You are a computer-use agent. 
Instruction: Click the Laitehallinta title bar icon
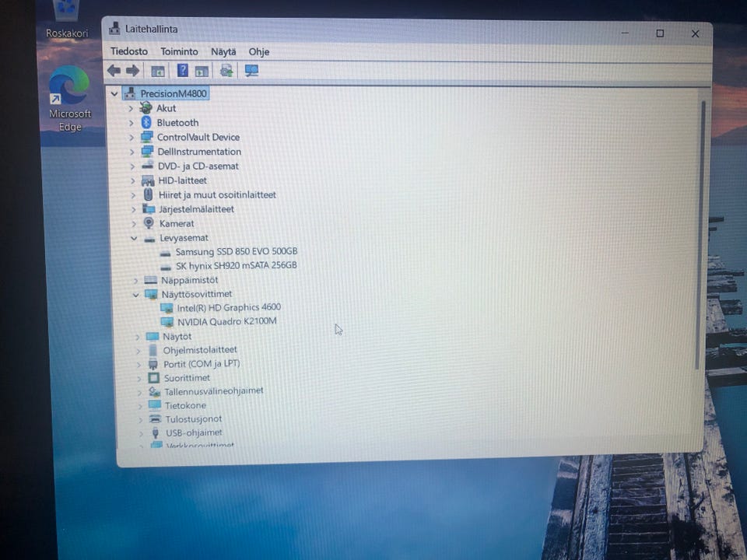114,29
